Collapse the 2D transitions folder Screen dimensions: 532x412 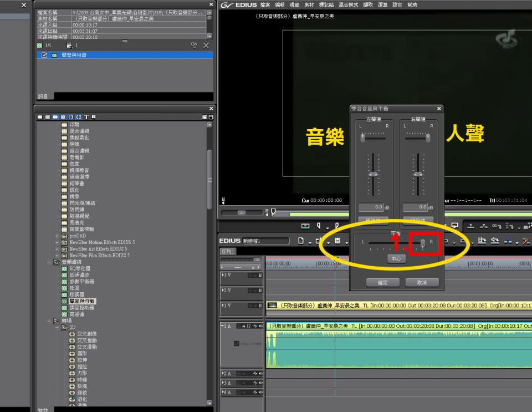coord(57,327)
